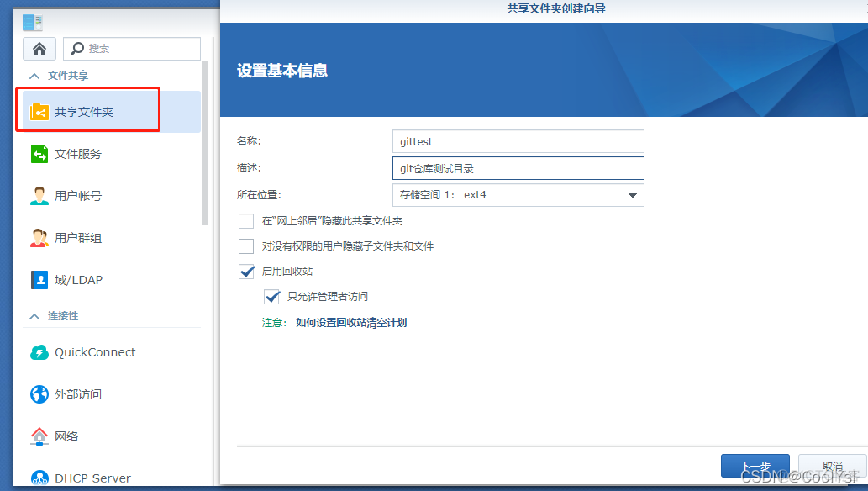The height and width of the screenshot is (491, 868).
Task: Click the home icon above the sidebar
Action: (x=39, y=48)
